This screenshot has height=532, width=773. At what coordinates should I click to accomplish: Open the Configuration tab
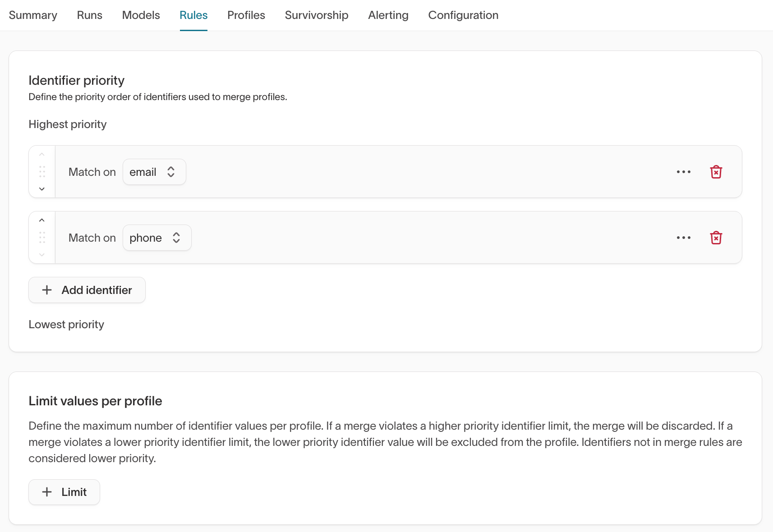coord(463,15)
